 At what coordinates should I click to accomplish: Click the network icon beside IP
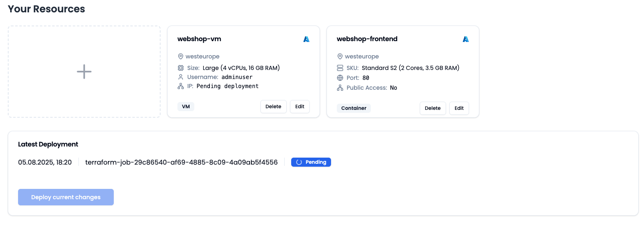tap(180, 86)
